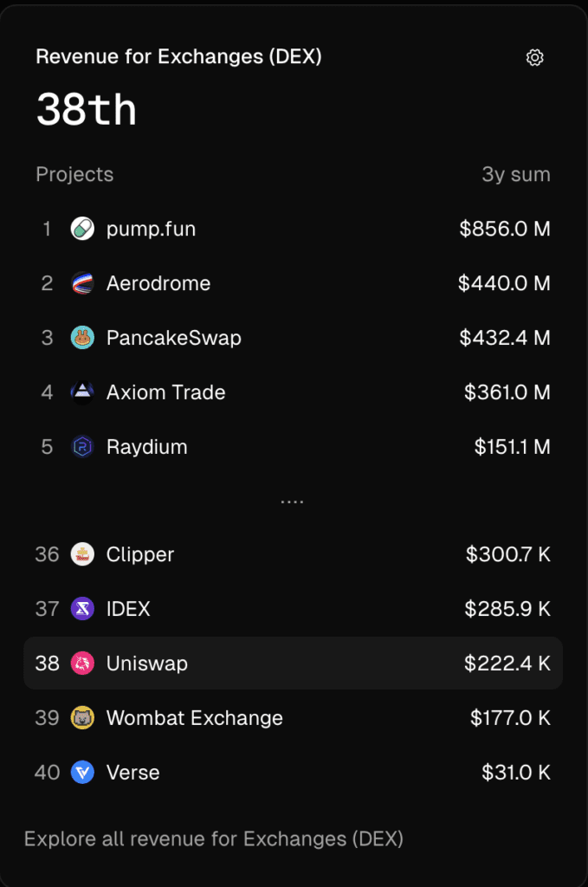Click the Wombat Exchange logo
This screenshot has width=588, height=887.
82,718
